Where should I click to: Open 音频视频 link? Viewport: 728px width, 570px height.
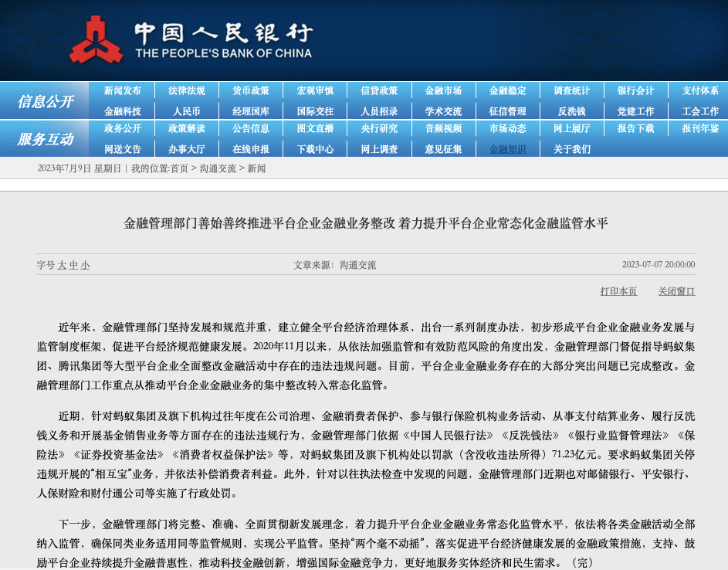pos(443,128)
